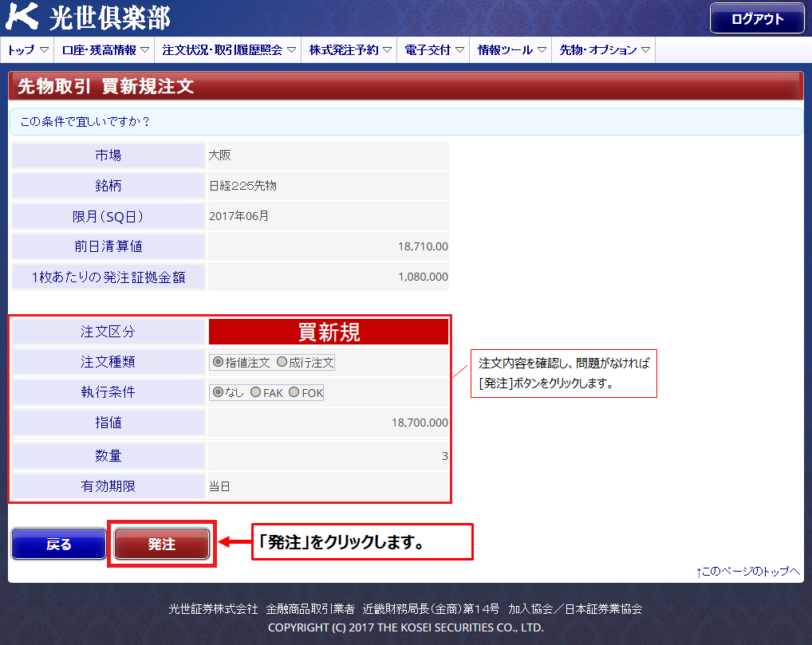Click the 市場 row label
Image resolution: width=812 pixels, height=645 pixels.
point(108,155)
